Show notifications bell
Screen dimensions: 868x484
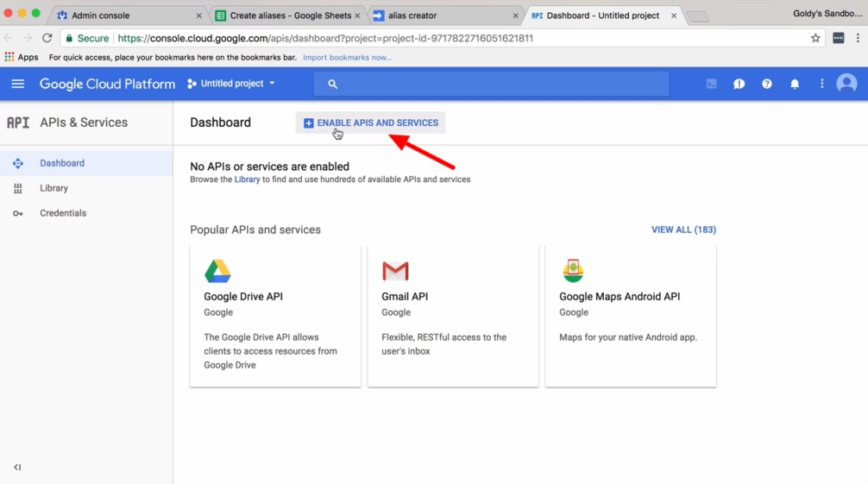795,85
